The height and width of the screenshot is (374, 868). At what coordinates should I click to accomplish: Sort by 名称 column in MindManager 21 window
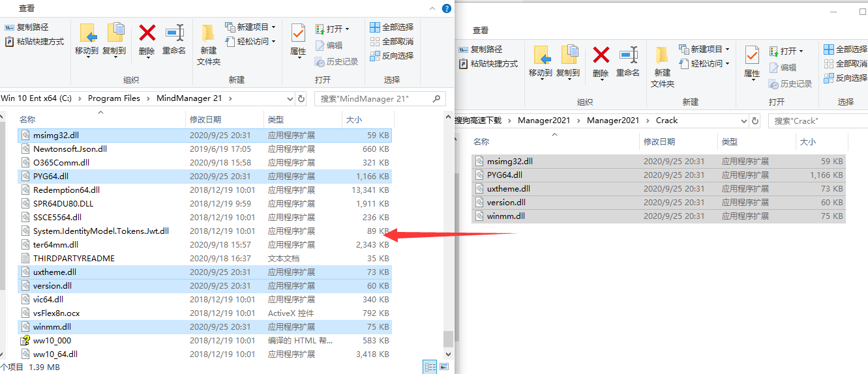coord(100,120)
